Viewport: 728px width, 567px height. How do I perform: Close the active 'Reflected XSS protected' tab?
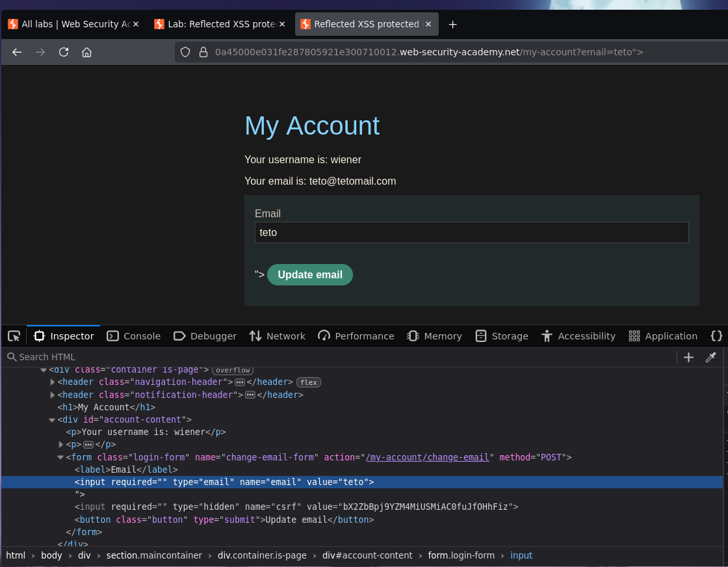pyautogui.click(x=428, y=24)
